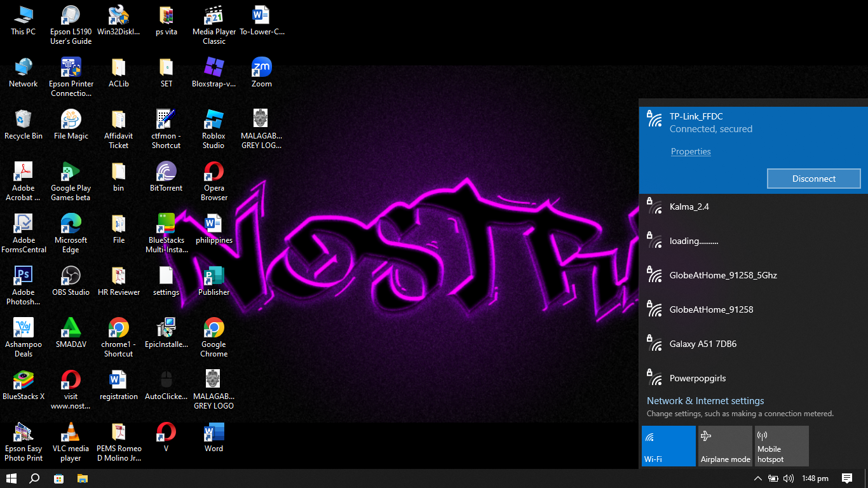Select the philippines Word document
This screenshot has height=488, width=868.
click(214, 229)
